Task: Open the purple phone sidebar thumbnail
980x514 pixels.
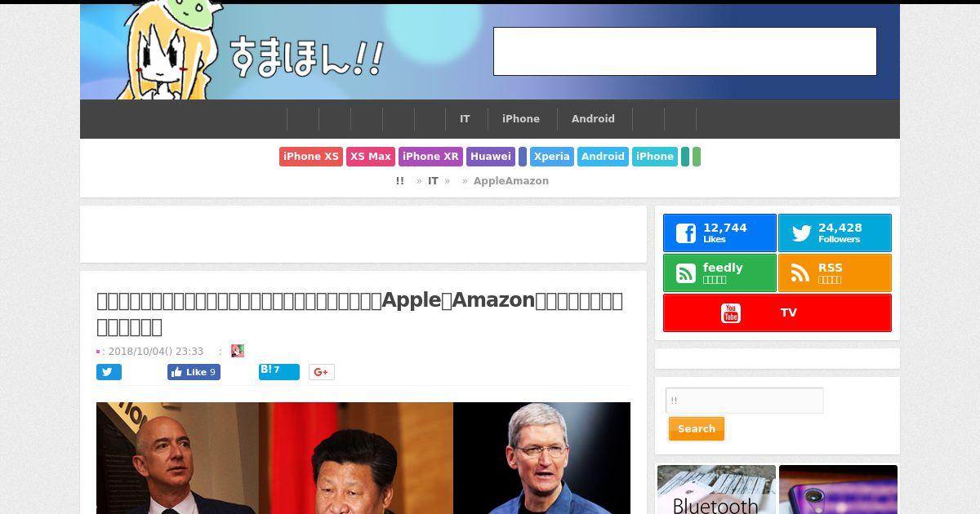Action: click(838, 490)
